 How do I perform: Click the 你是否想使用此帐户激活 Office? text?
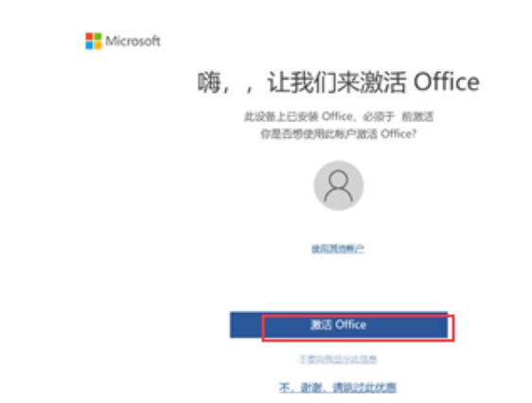point(338,134)
